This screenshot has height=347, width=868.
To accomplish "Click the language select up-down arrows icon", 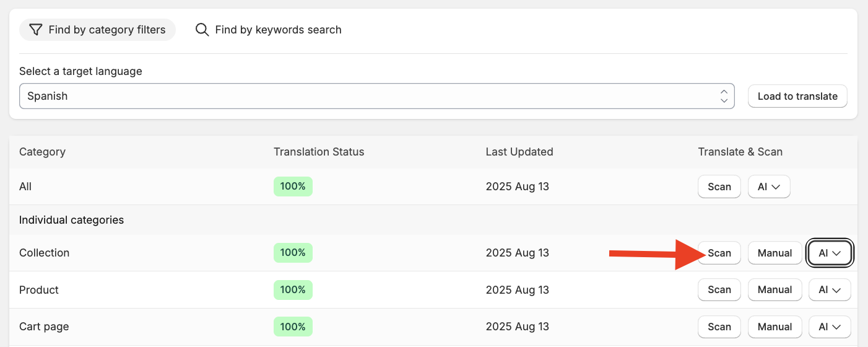I will coord(724,96).
